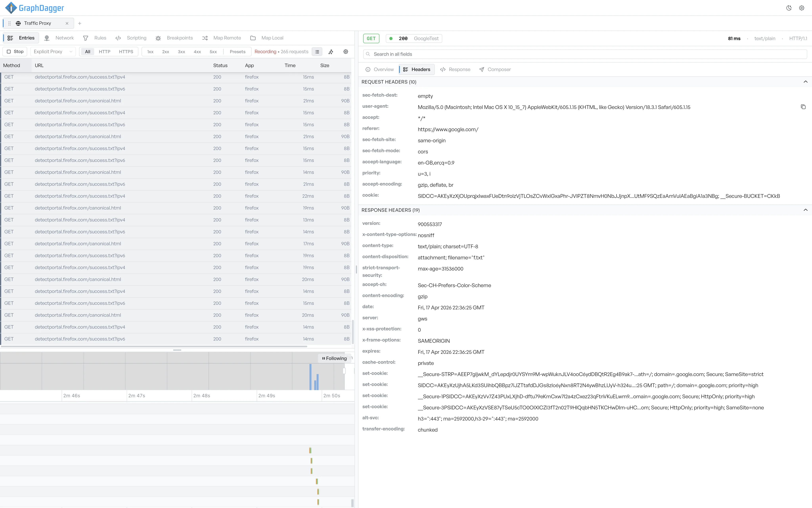
Task: Open the Composer detail tab
Action: (x=495, y=69)
